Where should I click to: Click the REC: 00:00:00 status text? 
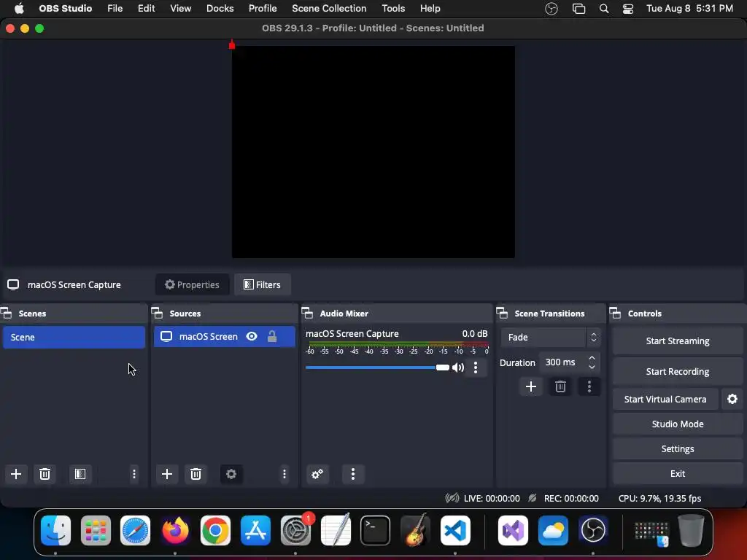click(x=571, y=498)
